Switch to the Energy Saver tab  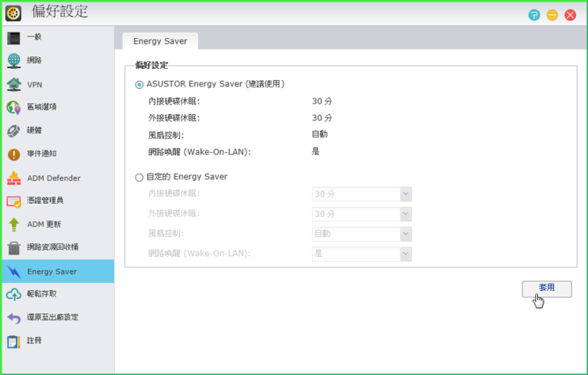tap(160, 41)
